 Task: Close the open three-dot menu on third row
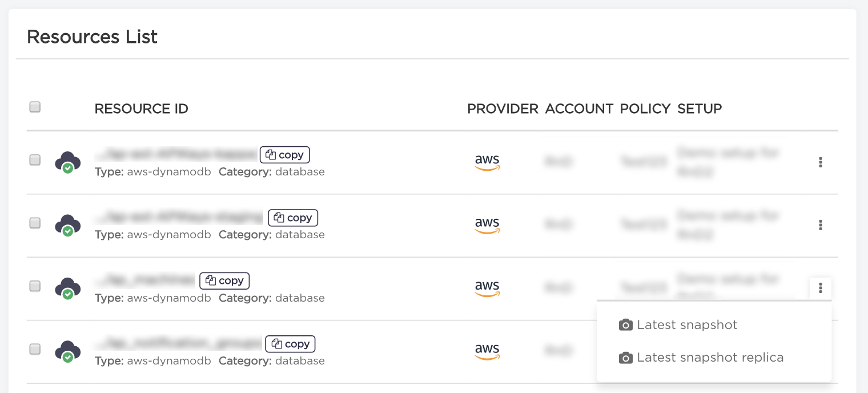(x=820, y=288)
